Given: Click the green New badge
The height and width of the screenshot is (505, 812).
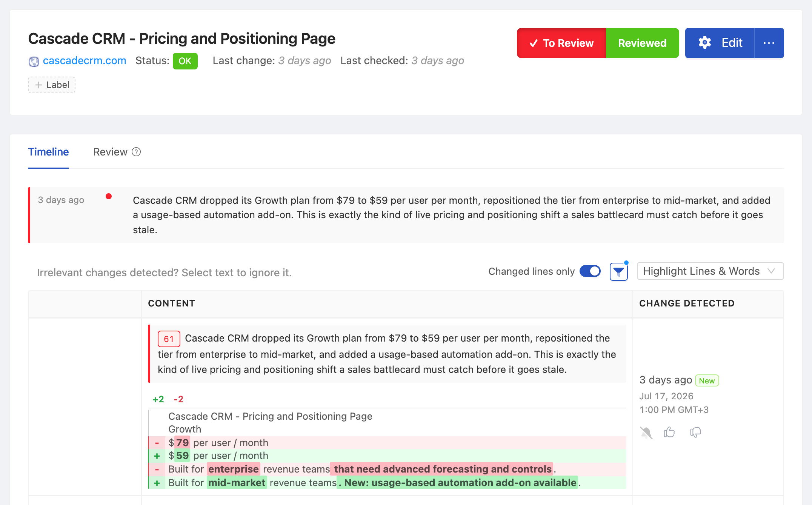Looking at the screenshot, I should (707, 380).
